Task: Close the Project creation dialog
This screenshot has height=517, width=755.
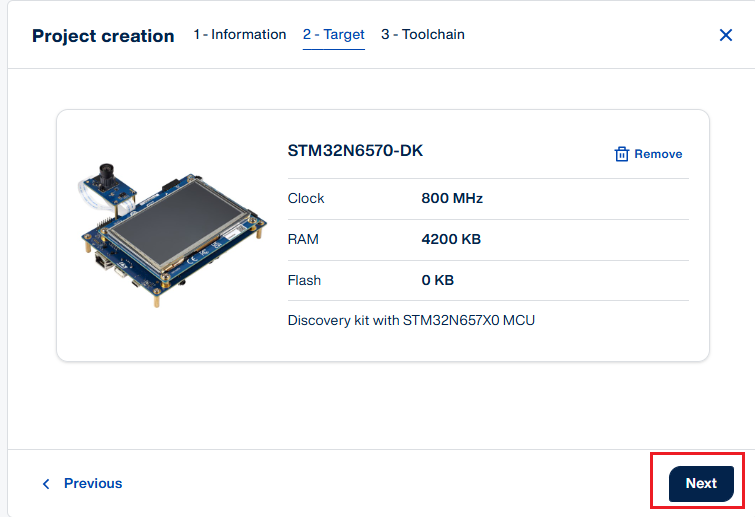Action: 726,35
